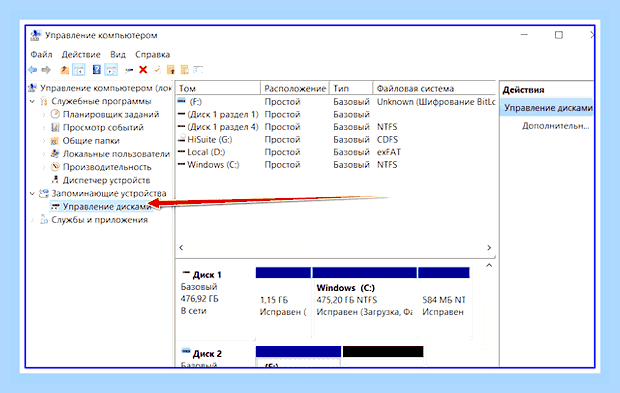Click the Общие папки icon
This screenshot has width=620, height=393.
pos(55,141)
